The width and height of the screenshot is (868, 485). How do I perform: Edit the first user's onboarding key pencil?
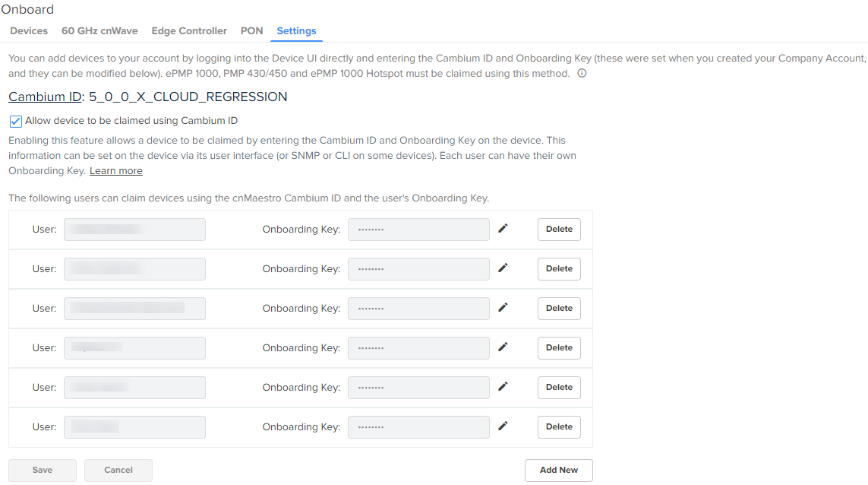tap(503, 228)
